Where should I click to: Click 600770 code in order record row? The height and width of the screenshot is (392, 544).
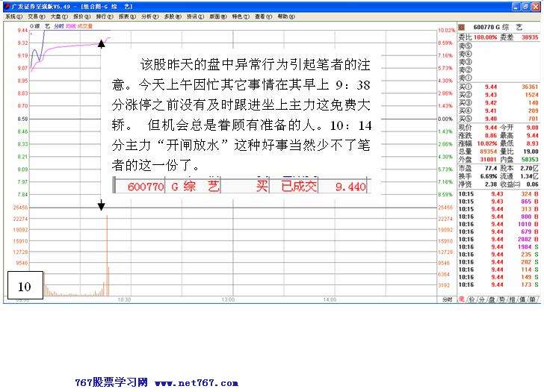point(146,187)
